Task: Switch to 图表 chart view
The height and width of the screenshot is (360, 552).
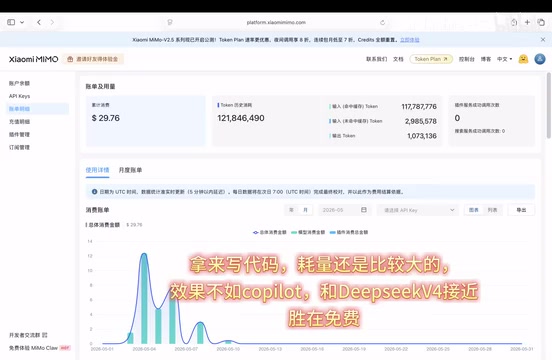Action: click(x=474, y=210)
